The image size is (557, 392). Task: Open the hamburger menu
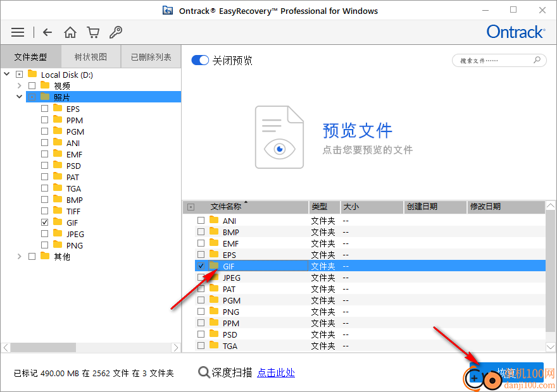click(18, 32)
